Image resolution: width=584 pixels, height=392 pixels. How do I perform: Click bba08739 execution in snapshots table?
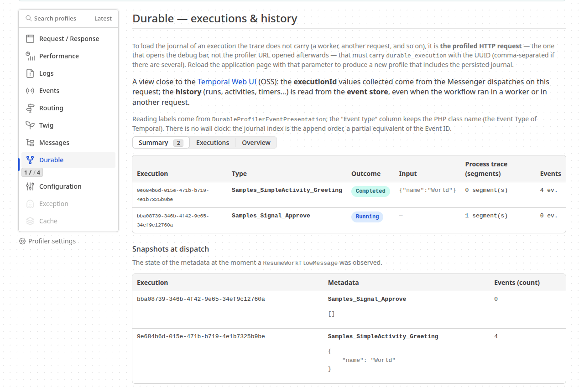coord(201,299)
